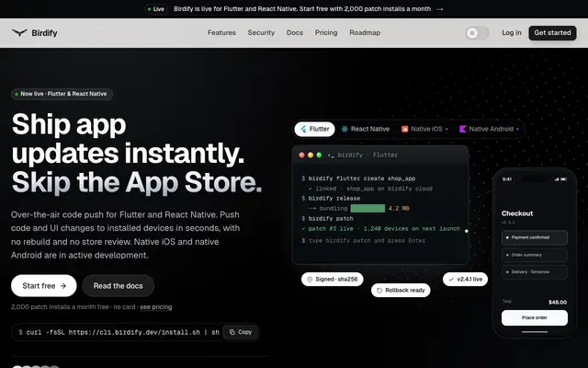The width and height of the screenshot is (588, 368).
Task: Click the Flutter logo icon
Action: pos(303,129)
